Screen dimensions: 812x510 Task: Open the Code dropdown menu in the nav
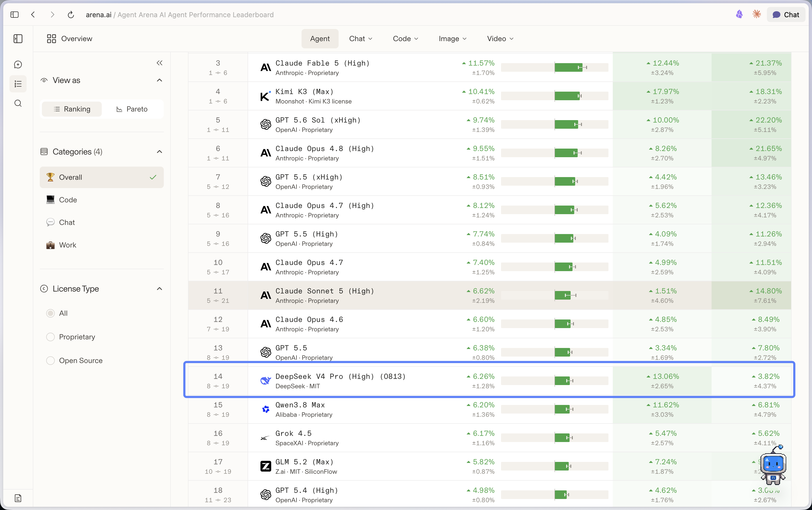[x=405, y=39]
